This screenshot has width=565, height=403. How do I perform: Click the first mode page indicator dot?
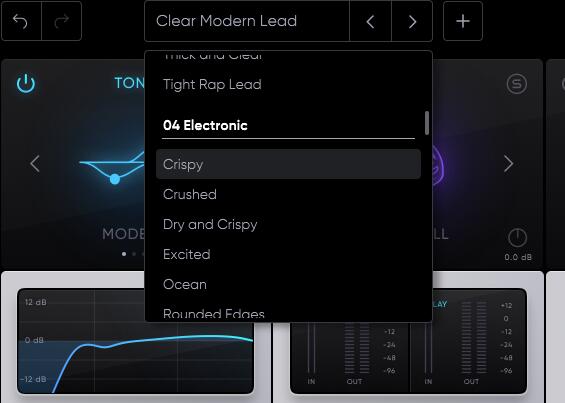click(x=124, y=254)
